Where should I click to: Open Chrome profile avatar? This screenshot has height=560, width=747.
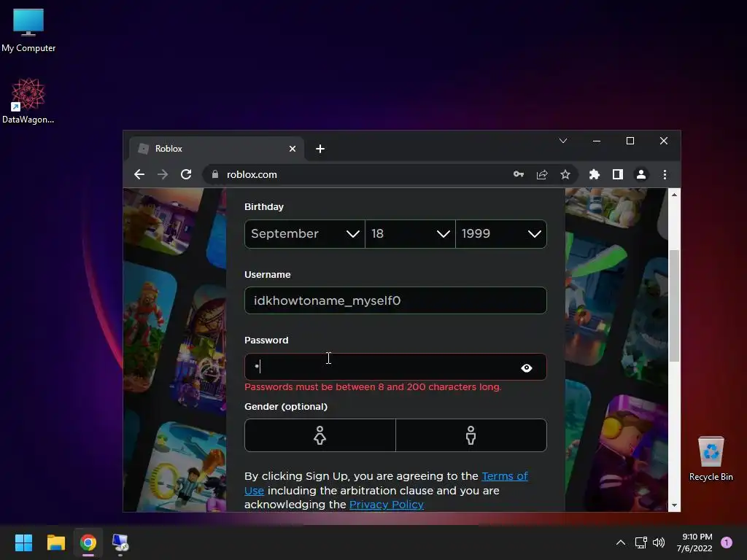pos(641,175)
